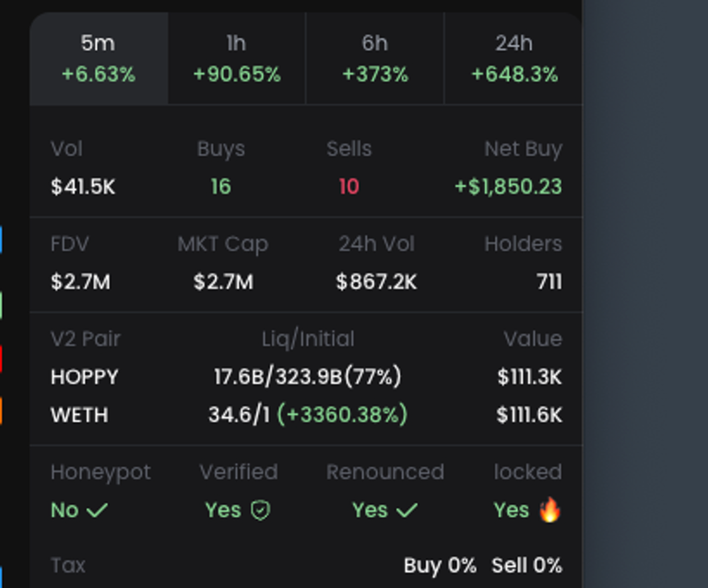
Task: Select the 24h timeframe tab
Action: pyautogui.click(x=513, y=59)
